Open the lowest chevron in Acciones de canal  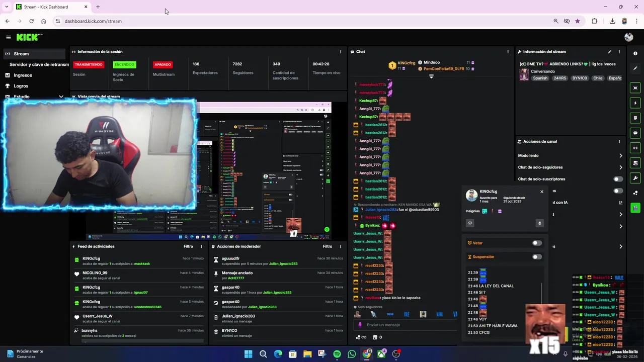[620, 246]
